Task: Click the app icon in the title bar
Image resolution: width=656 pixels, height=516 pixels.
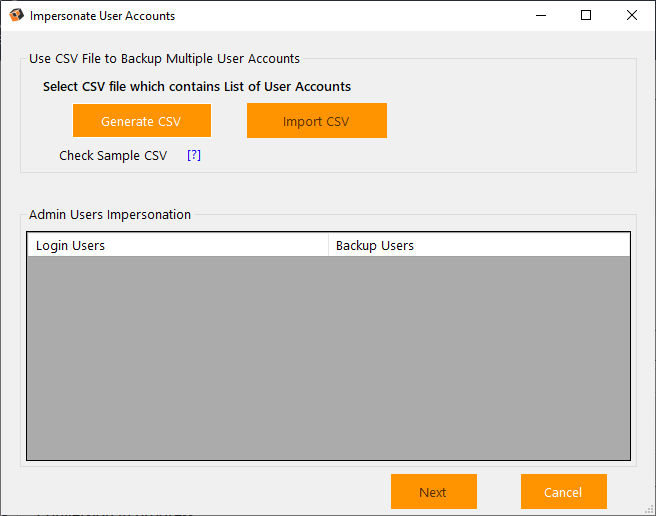Action: pyautogui.click(x=17, y=16)
